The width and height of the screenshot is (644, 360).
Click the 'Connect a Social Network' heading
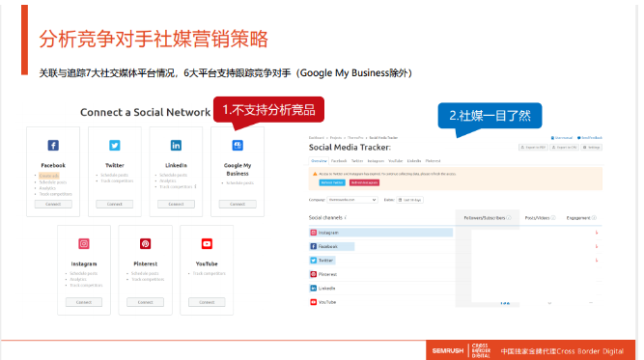[x=146, y=112]
